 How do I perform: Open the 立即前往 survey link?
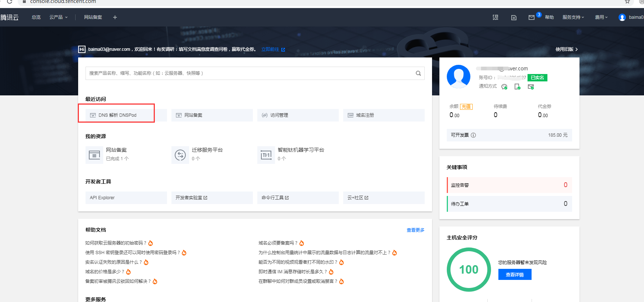tap(273, 49)
